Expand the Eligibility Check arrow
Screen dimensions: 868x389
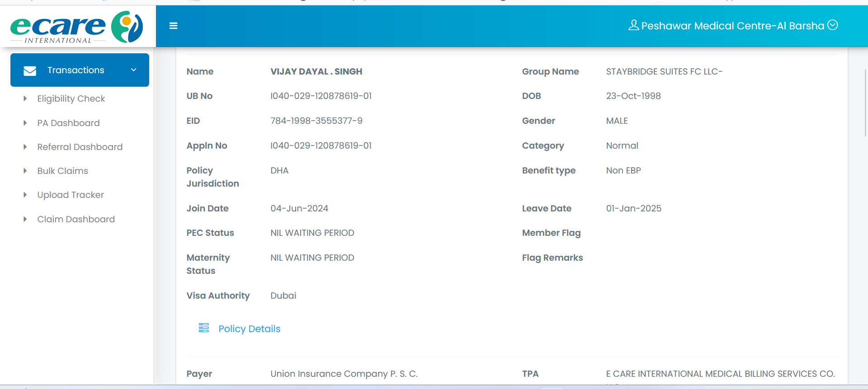(x=25, y=98)
